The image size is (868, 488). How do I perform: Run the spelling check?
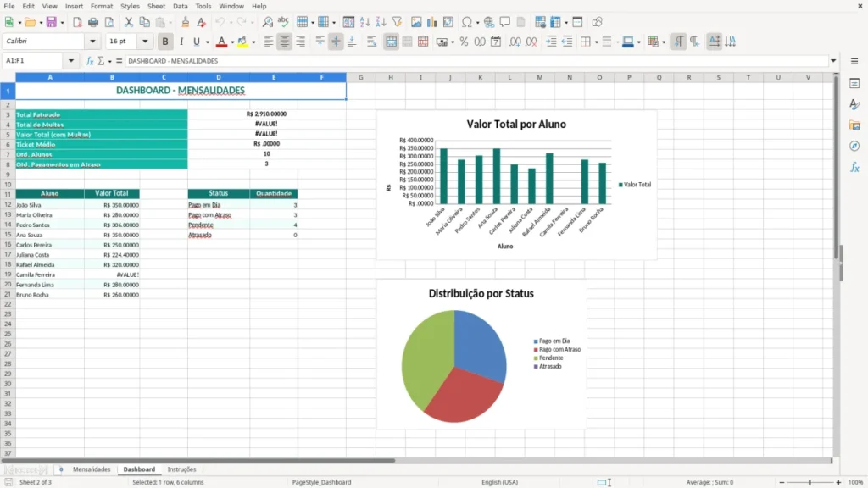point(283,22)
